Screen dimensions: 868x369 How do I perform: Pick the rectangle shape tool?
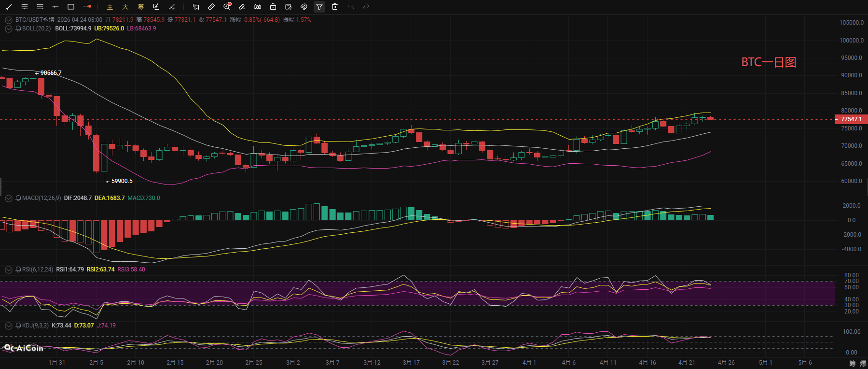[x=71, y=7]
